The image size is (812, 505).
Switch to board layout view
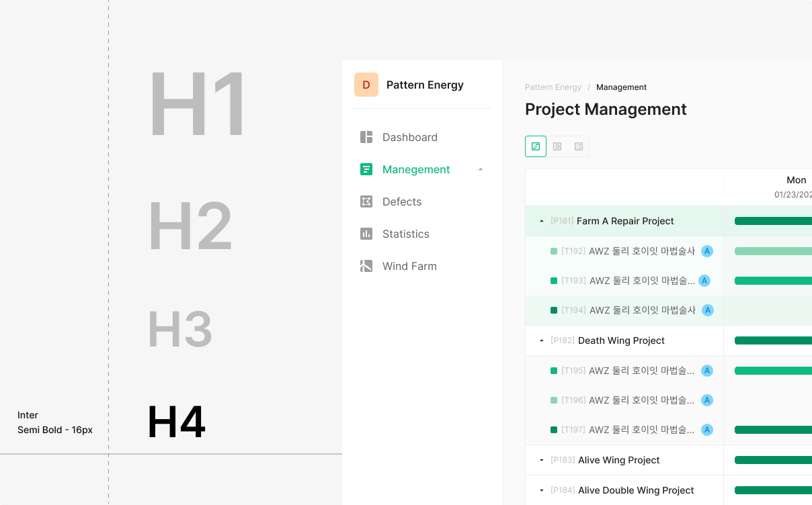[557, 146]
